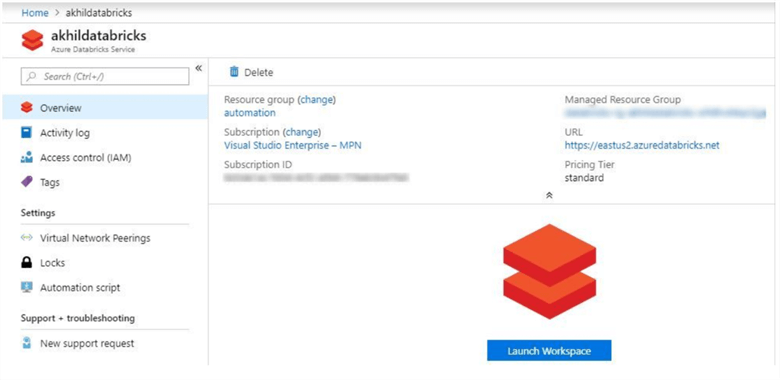
Task: Focus the Search (Ctrl+/) input field
Action: coord(105,76)
